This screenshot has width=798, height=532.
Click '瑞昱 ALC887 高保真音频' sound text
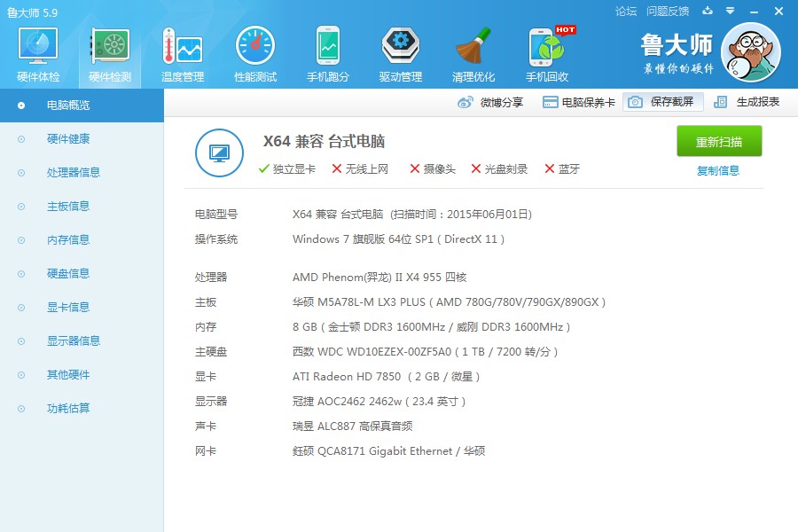click(352, 426)
